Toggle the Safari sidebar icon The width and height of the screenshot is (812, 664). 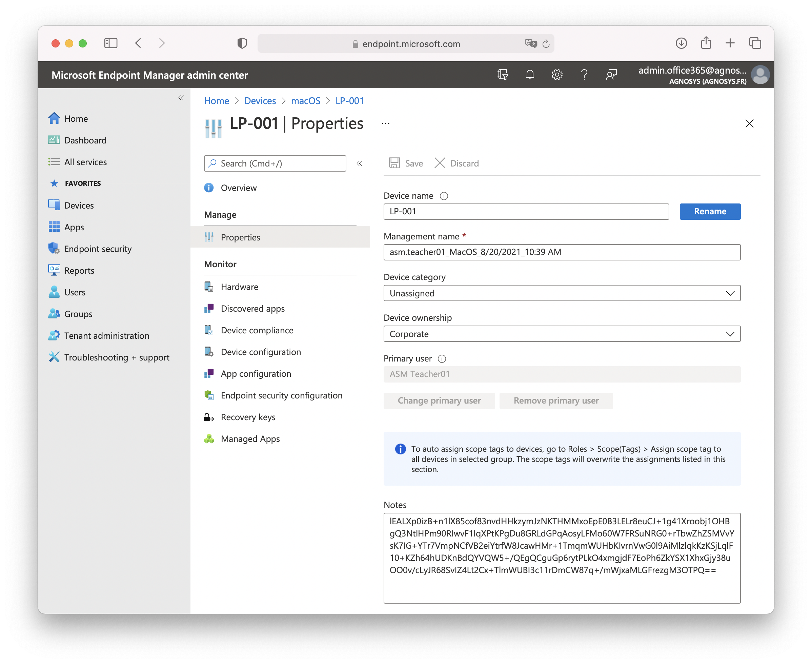click(111, 43)
